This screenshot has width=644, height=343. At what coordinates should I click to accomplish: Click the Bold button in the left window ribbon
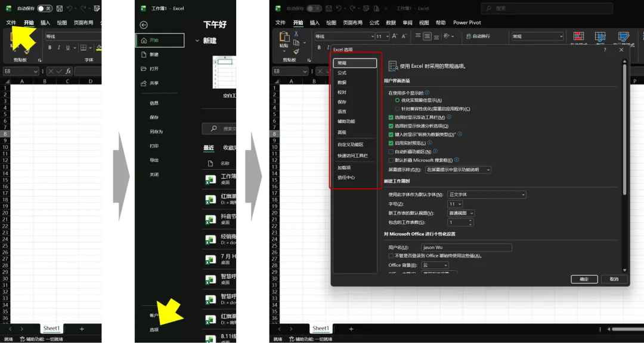49,48
